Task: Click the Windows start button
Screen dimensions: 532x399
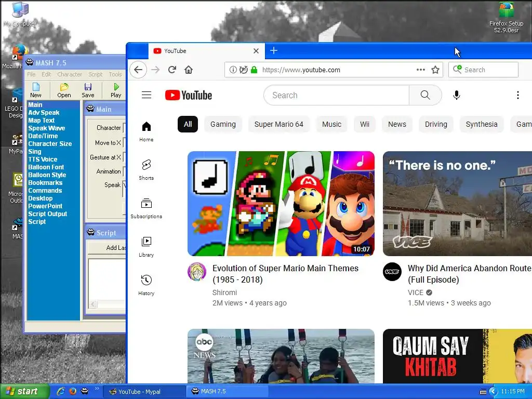Action: coord(24,392)
